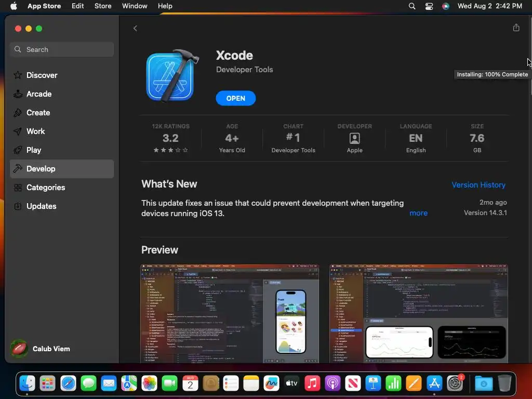Open Apple TV from the Dock
532x399 pixels.
pyautogui.click(x=292, y=383)
